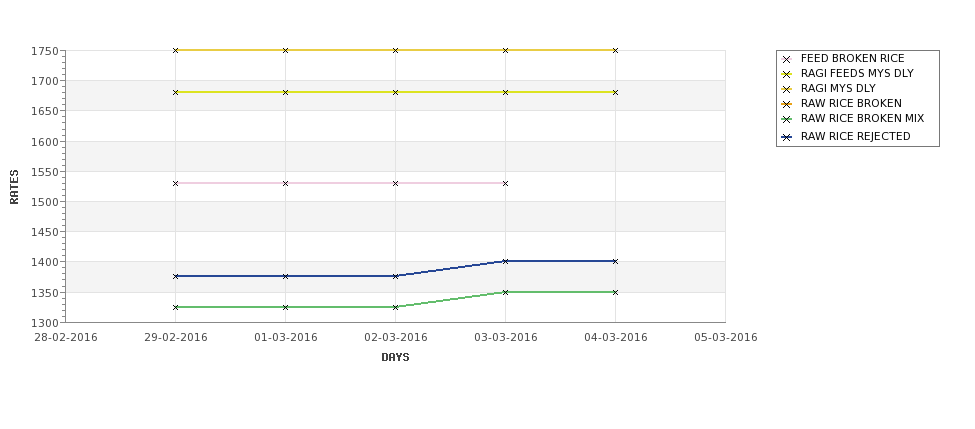The width and height of the screenshot is (975, 429).
Task: Click the 02-03-2016 x-axis date label
Action: (x=395, y=338)
